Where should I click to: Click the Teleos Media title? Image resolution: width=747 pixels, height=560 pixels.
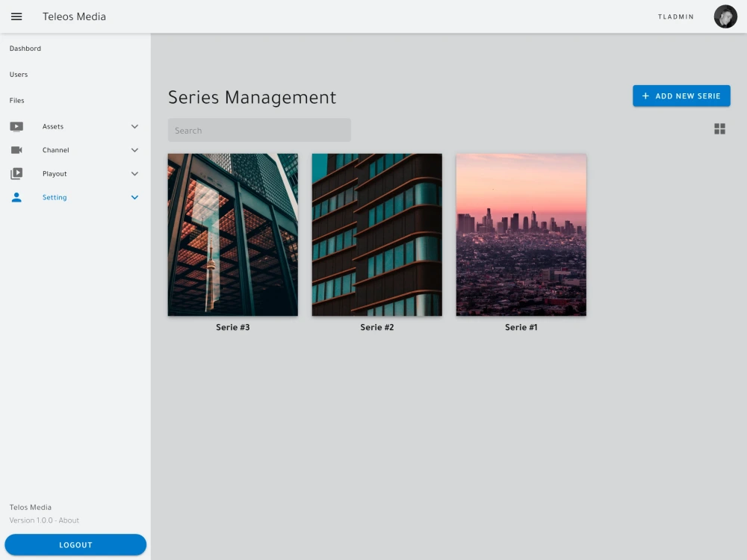coord(74,16)
